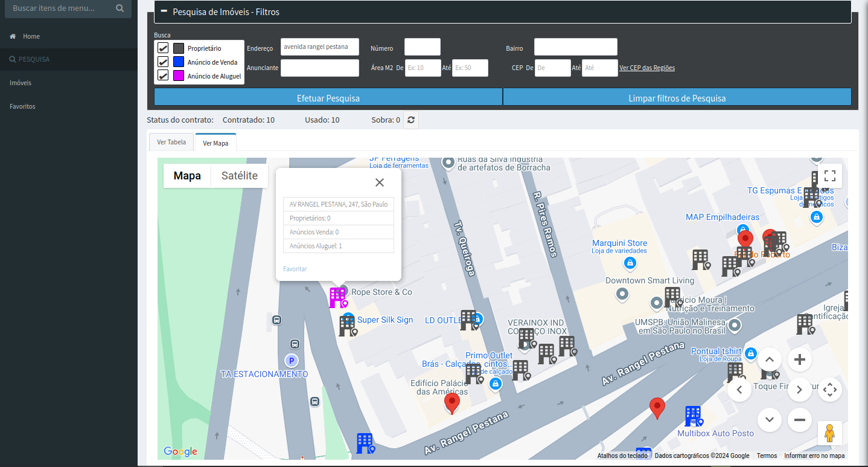Screen dimensions: 868x467
Task: Pan the map upward with arrow
Action: tap(770, 360)
